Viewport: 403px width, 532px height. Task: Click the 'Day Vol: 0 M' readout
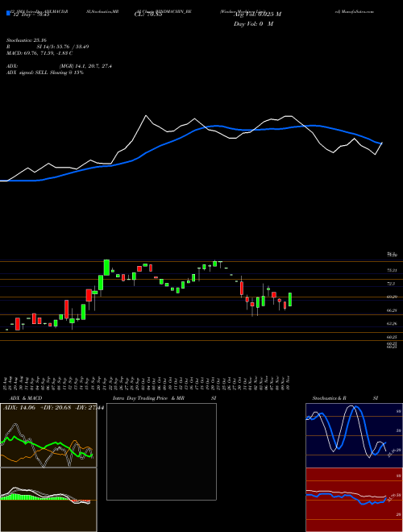(x=253, y=24)
